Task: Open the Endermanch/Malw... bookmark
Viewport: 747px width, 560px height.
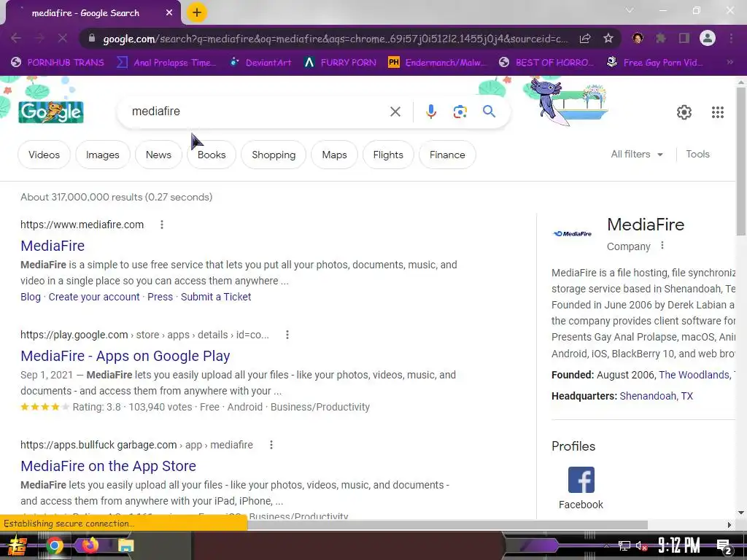Action: pos(438,62)
